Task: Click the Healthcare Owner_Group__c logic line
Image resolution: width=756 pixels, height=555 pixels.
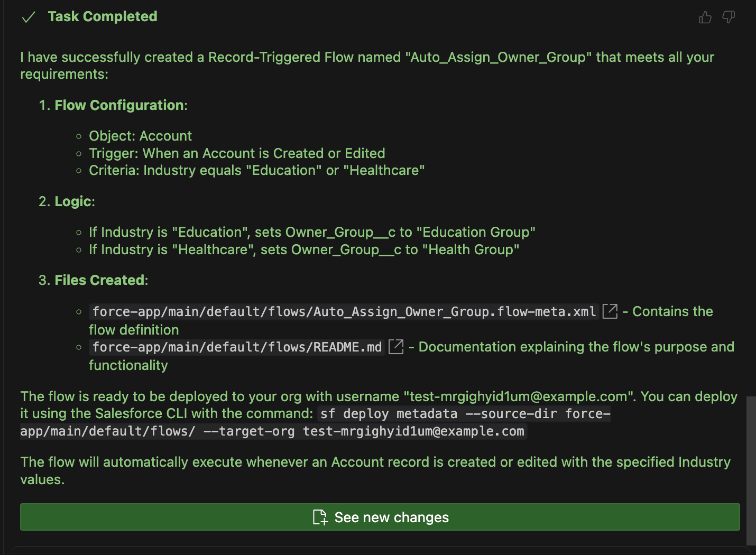Action: (x=303, y=249)
